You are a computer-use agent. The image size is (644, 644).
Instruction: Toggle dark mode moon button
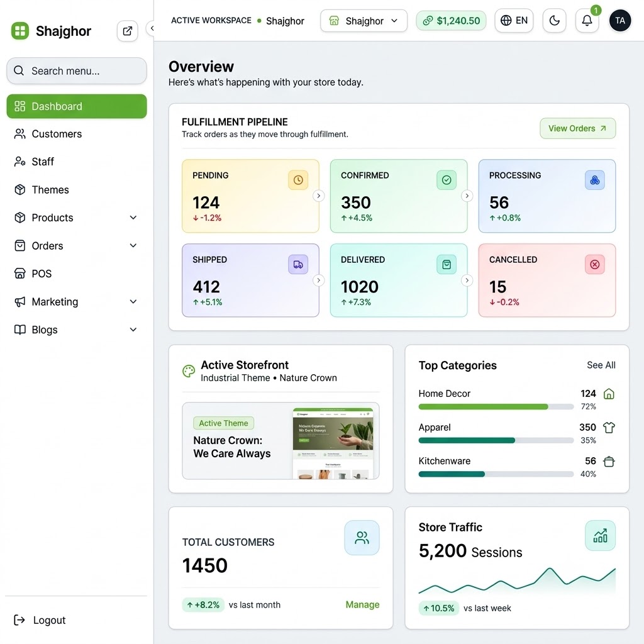tap(554, 21)
